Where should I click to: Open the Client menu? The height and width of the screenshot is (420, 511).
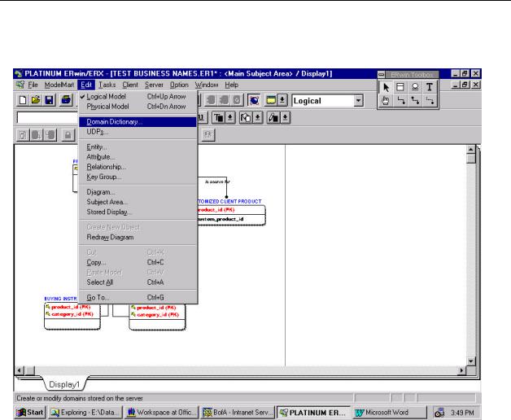coord(130,85)
